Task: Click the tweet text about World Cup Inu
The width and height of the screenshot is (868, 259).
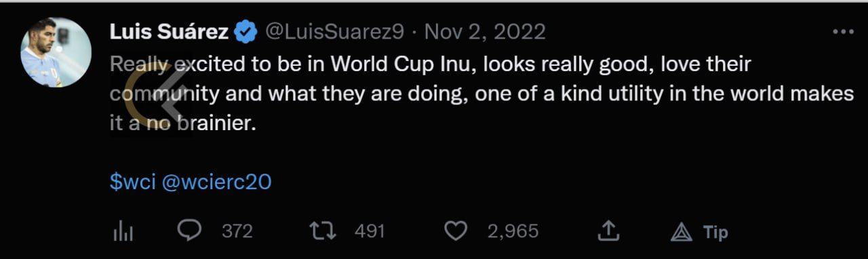Action: coord(481,95)
